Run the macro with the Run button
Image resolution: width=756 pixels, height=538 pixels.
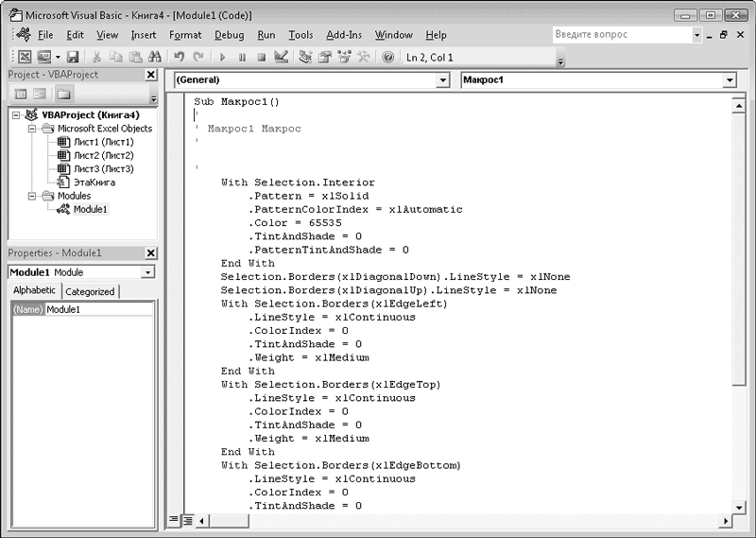(224, 58)
